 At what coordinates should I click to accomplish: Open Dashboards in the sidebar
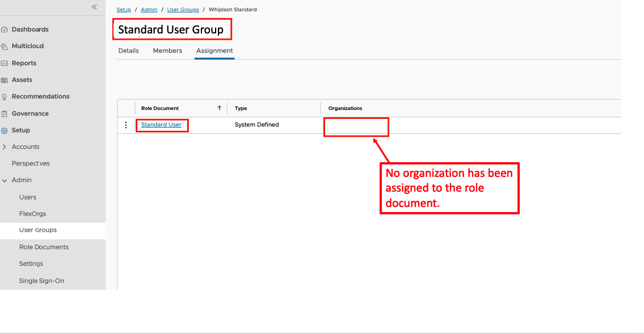tap(30, 29)
